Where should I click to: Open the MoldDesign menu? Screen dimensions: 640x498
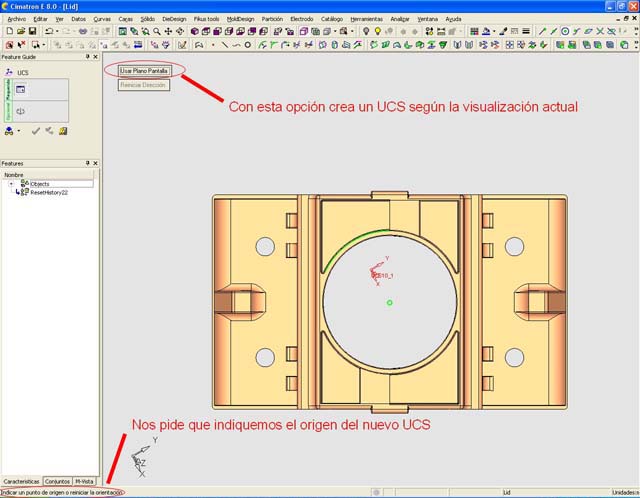[x=240, y=18]
